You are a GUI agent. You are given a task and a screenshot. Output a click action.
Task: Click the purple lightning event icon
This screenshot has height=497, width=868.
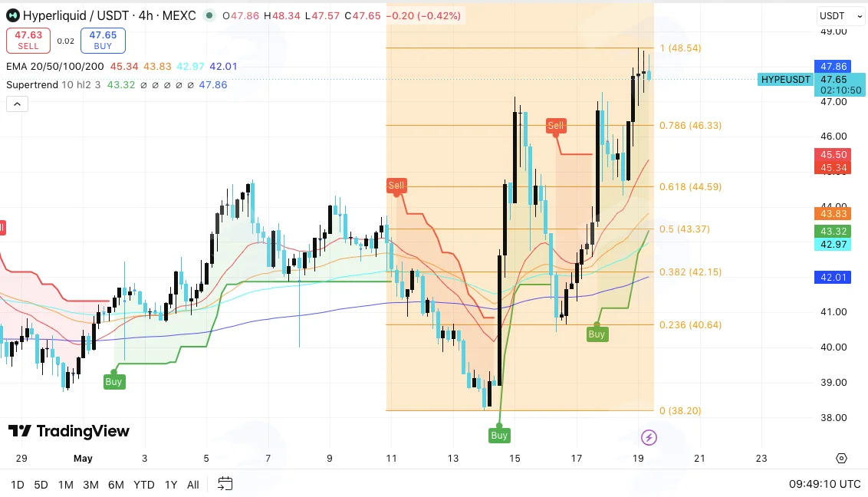(649, 438)
